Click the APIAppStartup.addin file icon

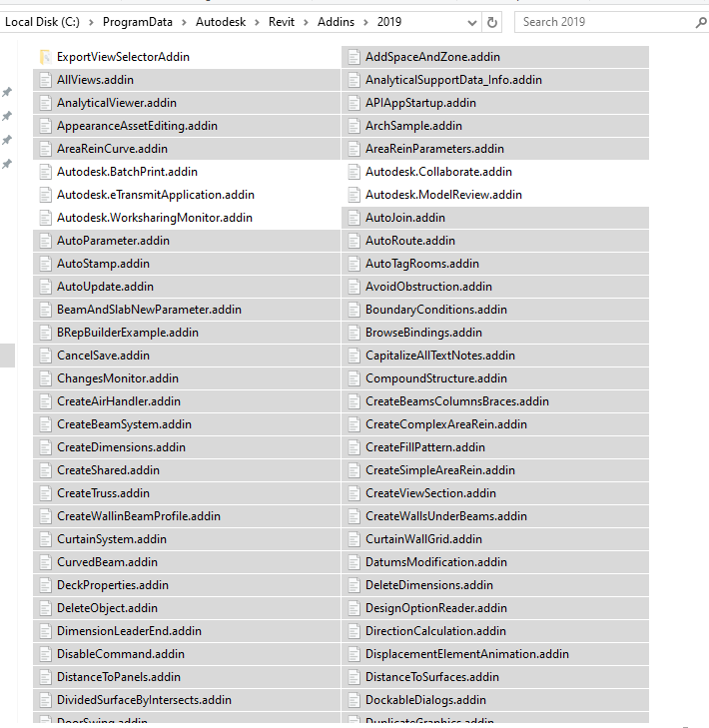(x=354, y=103)
